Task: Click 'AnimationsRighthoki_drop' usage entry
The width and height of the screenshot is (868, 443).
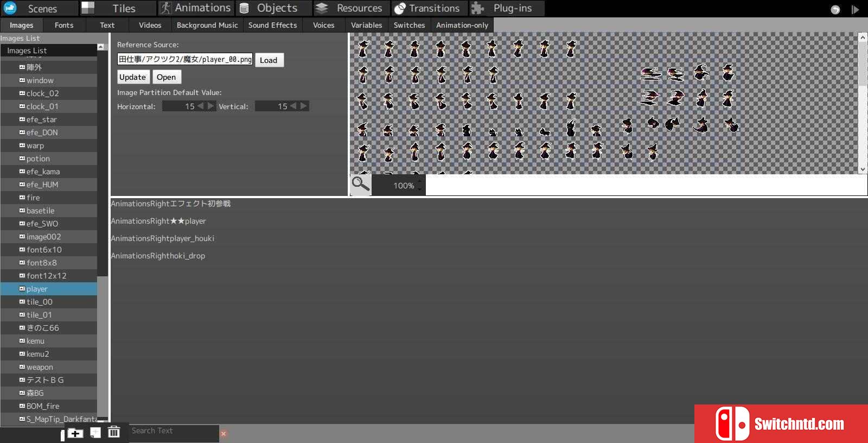Action: [x=158, y=256]
